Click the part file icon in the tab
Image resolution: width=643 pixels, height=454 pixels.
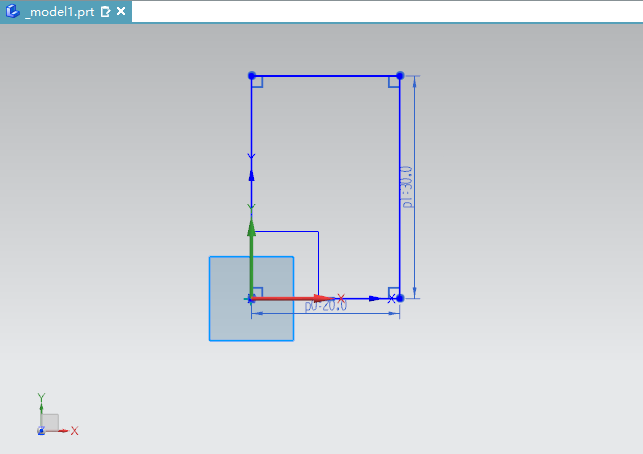pos(13,11)
